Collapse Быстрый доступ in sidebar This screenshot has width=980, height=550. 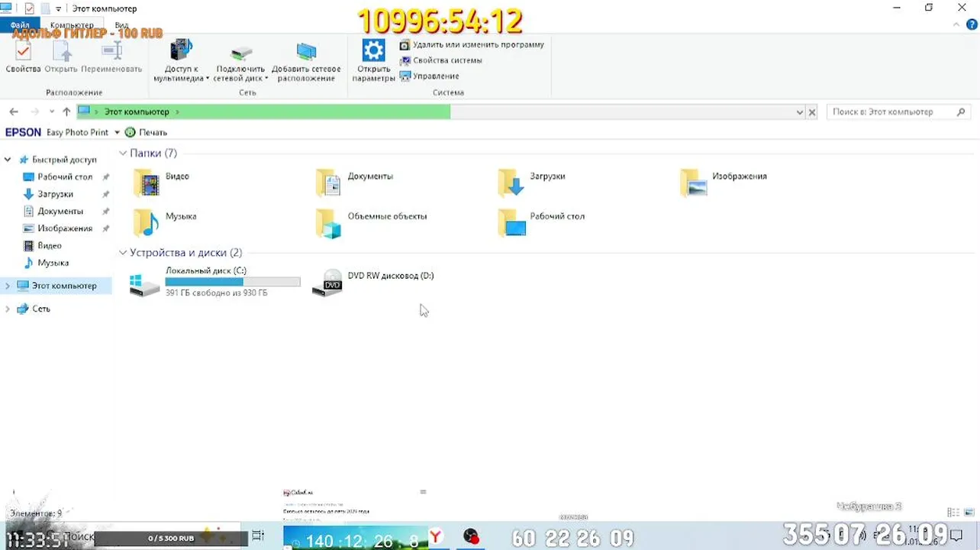point(8,160)
